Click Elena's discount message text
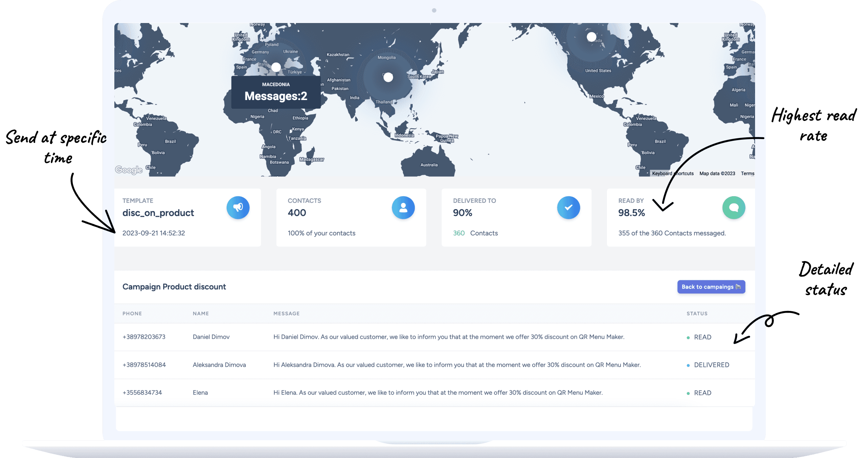 (438, 392)
